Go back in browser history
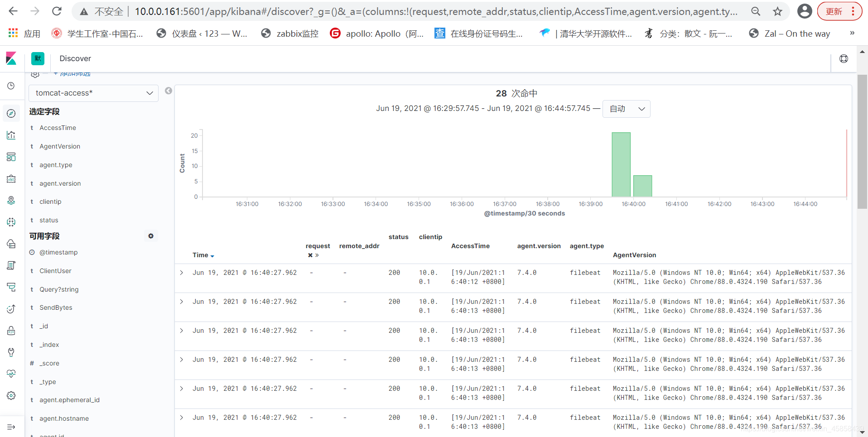The image size is (868, 437). coord(13,11)
